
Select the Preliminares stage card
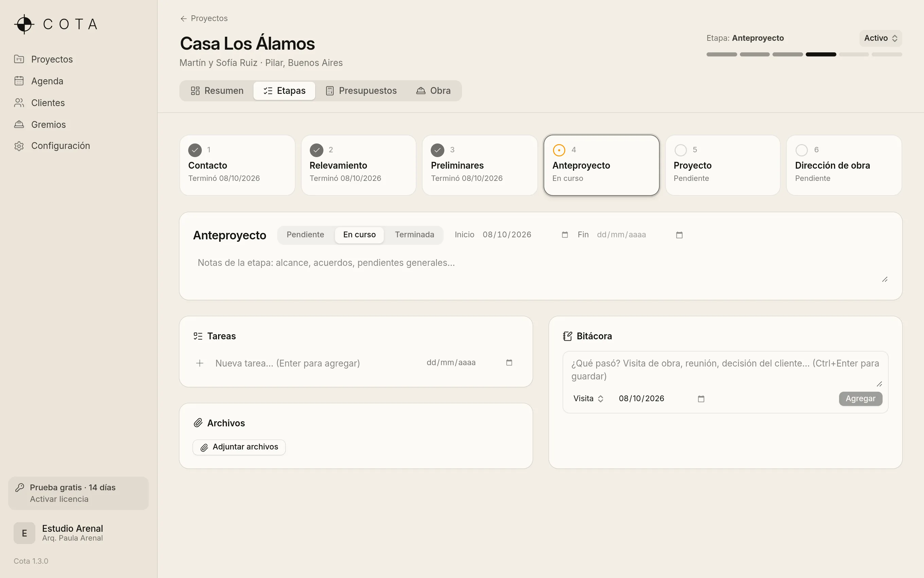click(480, 165)
